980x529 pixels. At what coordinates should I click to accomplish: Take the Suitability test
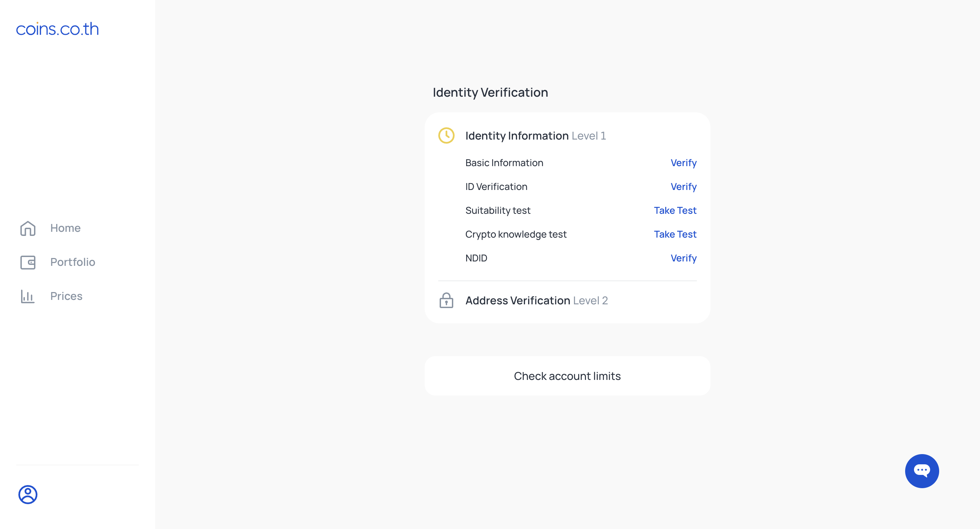pos(675,210)
